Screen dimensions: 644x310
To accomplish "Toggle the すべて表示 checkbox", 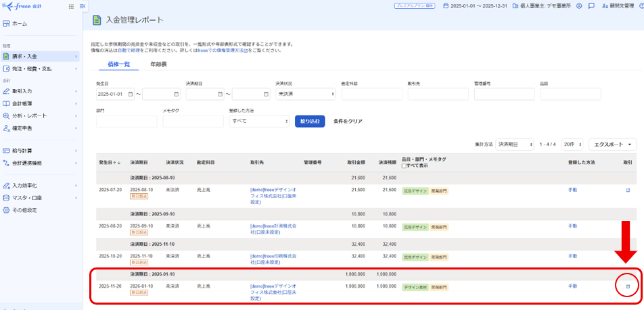I will coord(404,165).
